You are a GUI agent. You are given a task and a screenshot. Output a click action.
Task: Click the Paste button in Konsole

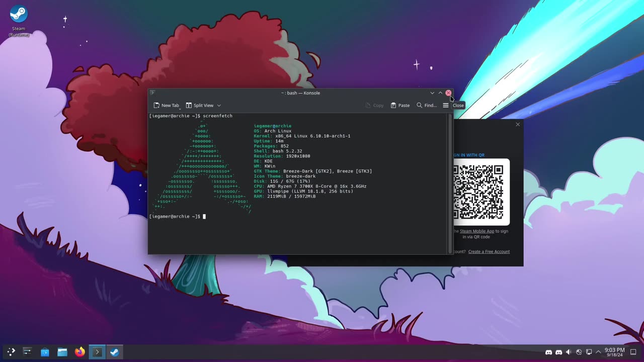[400, 106]
